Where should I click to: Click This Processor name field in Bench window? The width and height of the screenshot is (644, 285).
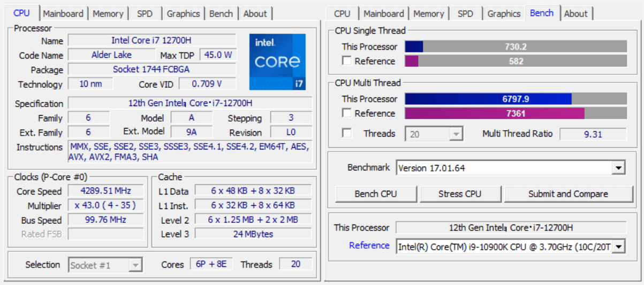pos(511,227)
